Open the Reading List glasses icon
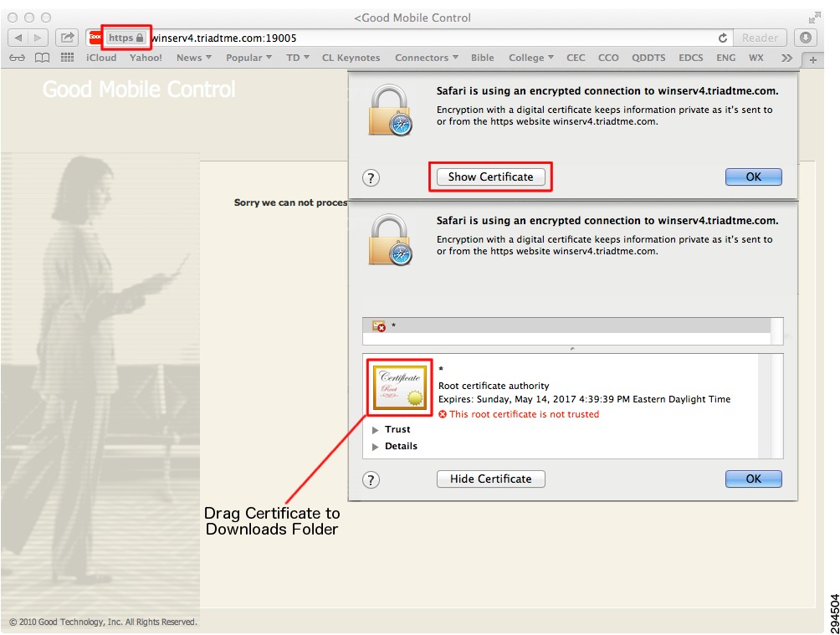This screenshot has height=635, width=840. pyautogui.click(x=17, y=58)
